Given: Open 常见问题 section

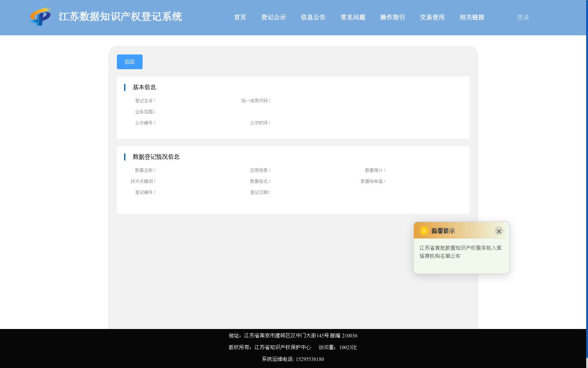Looking at the screenshot, I should click(x=353, y=17).
